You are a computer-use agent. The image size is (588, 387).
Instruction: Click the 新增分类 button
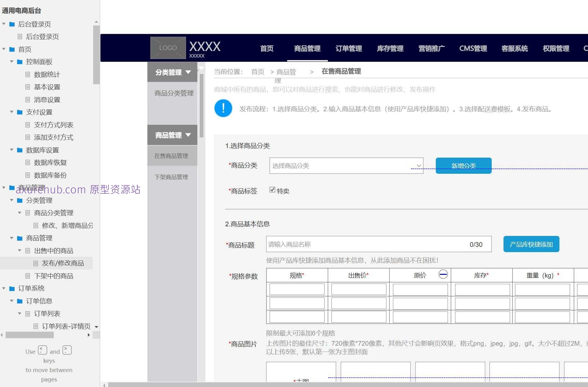coord(463,166)
